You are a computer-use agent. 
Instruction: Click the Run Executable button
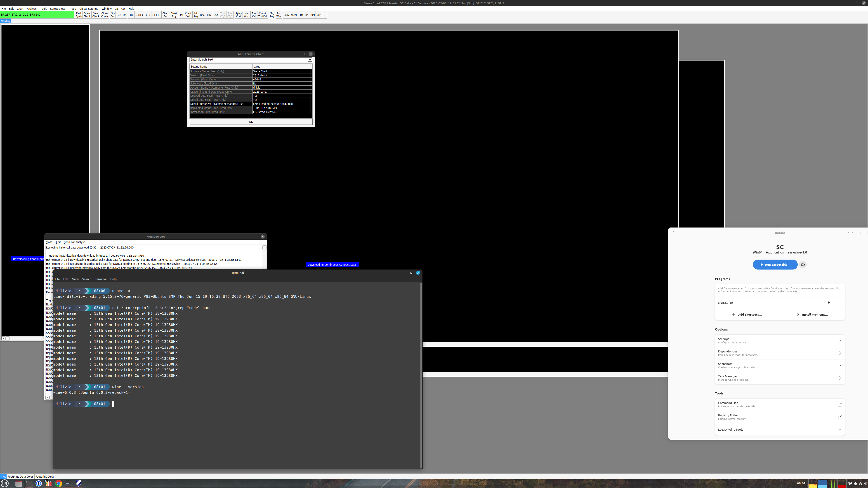[775, 265]
